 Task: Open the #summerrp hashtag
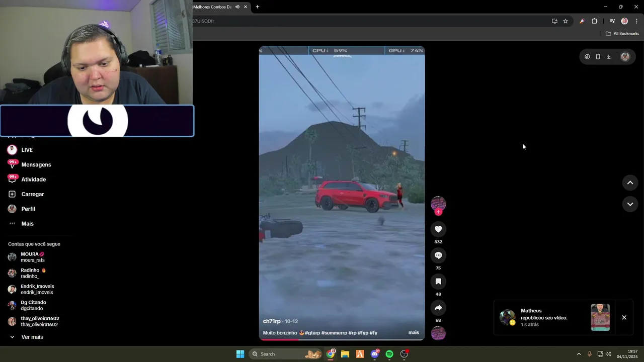(x=334, y=333)
